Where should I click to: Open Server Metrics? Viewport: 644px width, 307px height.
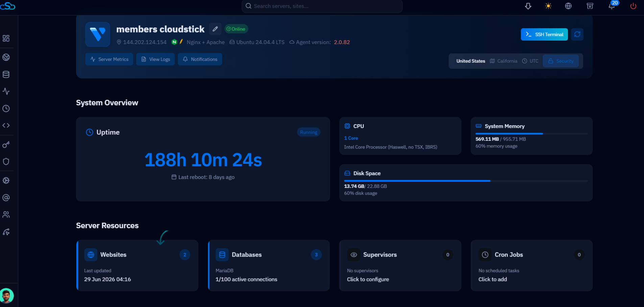pyautogui.click(x=109, y=59)
